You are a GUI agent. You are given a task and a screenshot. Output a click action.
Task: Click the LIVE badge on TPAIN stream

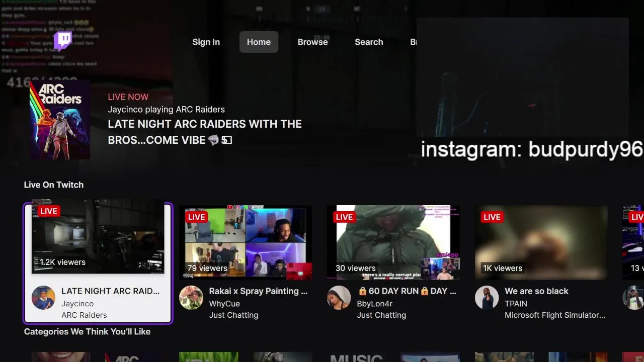tap(492, 217)
